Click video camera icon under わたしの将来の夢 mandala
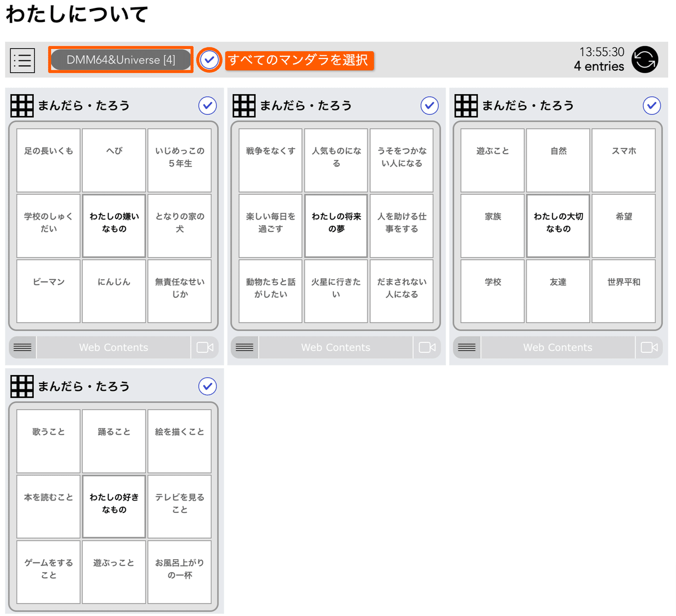676x616 pixels. (427, 347)
